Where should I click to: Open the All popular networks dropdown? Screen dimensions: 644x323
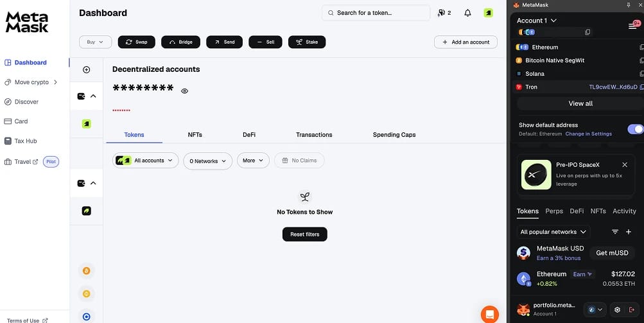click(x=553, y=232)
